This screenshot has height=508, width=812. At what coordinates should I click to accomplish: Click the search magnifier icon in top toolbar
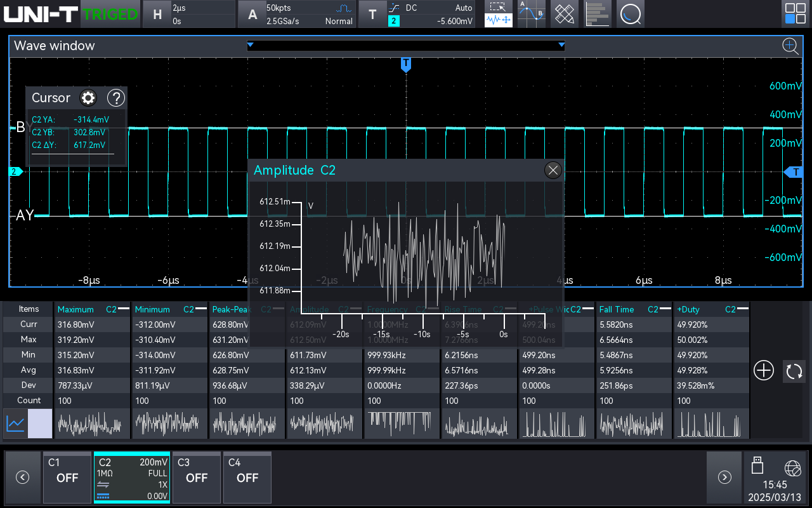pyautogui.click(x=630, y=13)
